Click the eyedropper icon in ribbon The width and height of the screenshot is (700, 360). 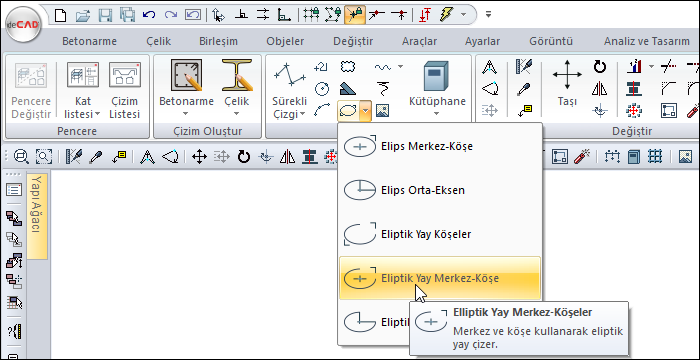[x=524, y=88]
